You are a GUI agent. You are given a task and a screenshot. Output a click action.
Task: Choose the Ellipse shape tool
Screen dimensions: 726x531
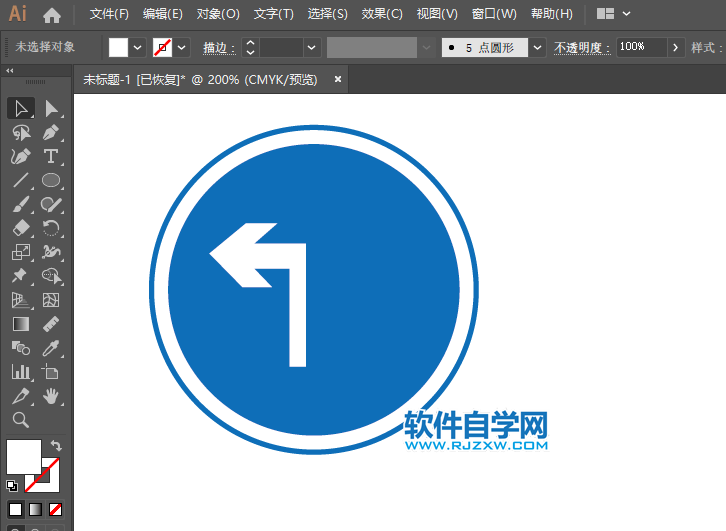[x=51, y=181]
